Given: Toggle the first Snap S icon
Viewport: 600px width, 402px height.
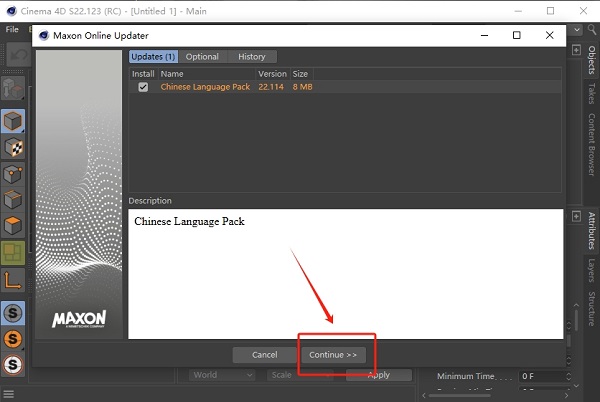Looking at the screenshot, I should [x=13, y=313].
